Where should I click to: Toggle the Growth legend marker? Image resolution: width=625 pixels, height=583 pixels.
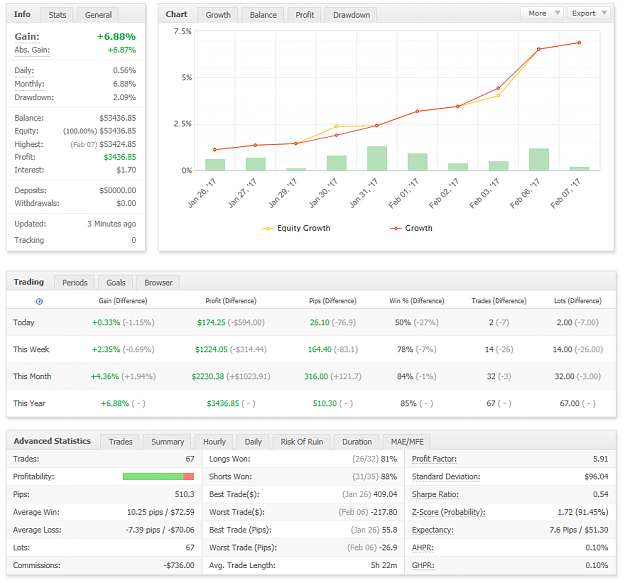point(395,228)
